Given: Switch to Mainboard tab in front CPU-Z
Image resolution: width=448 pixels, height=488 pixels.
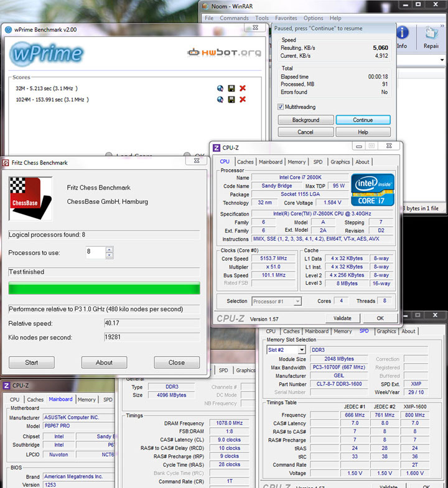Looking at the screenshot, I should click(x=271, y=162).
